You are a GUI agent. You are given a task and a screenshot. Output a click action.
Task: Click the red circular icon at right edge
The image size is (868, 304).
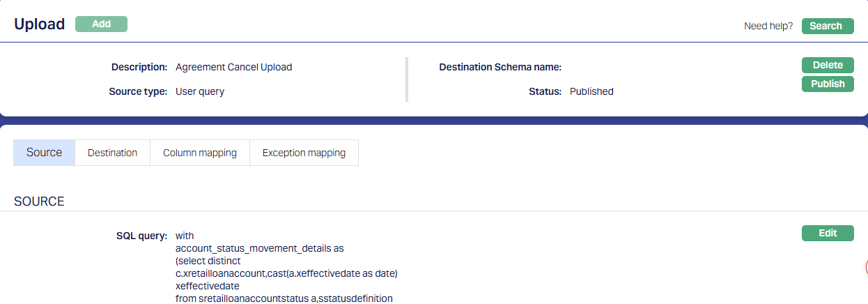point(866,267)
